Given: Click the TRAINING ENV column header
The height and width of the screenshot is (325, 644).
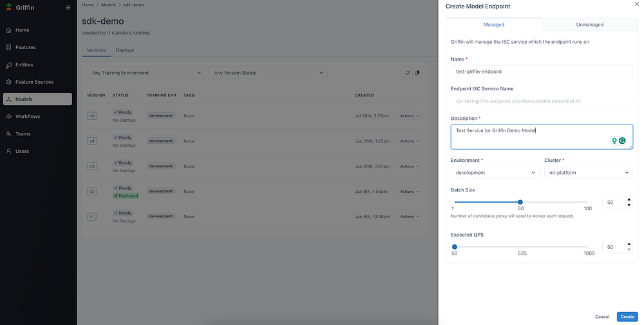Looking at the screenshot, I should click(x=162, y=95).
